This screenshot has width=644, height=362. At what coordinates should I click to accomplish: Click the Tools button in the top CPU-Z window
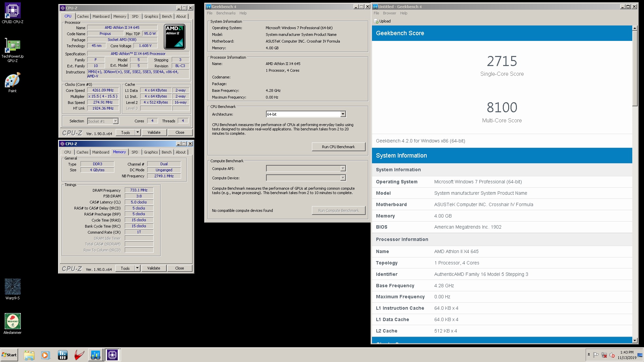tap(125, 133)
